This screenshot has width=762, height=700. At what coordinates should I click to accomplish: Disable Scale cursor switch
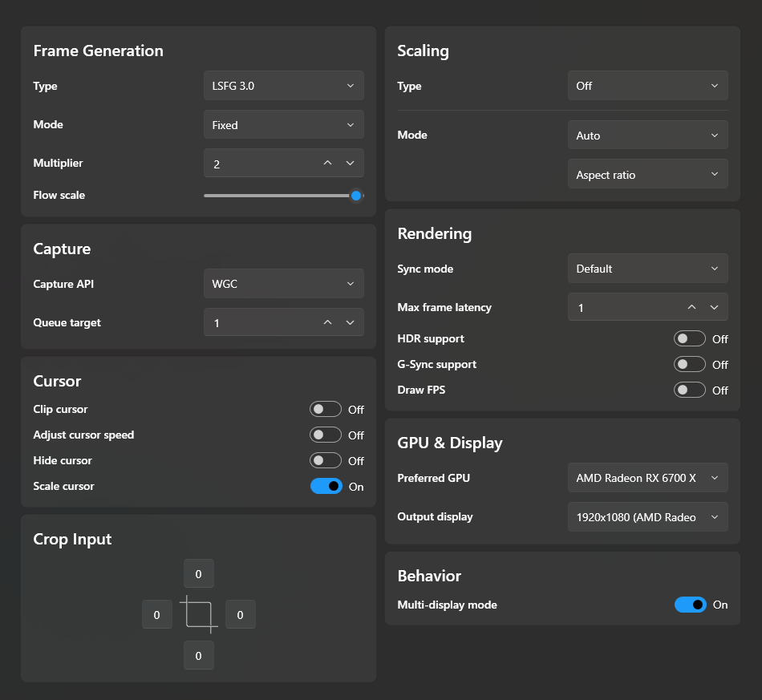pyautogui.click(x=326, y=486)
